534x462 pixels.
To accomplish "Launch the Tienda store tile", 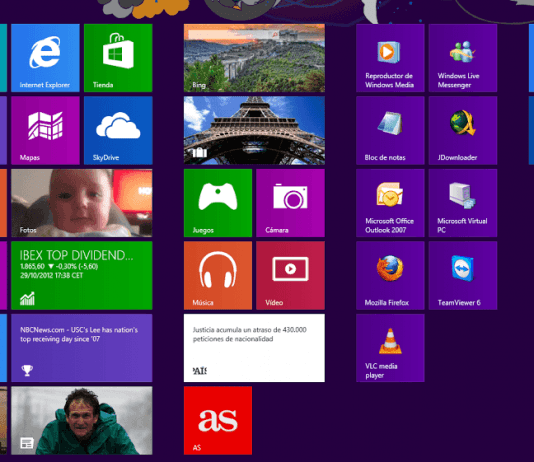I will click(x=118, y=58).
